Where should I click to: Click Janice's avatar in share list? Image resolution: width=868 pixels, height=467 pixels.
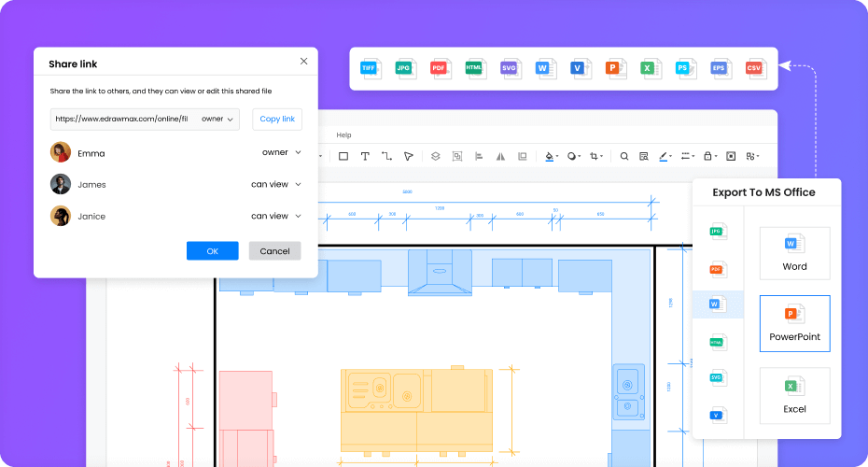pos(61,216)
